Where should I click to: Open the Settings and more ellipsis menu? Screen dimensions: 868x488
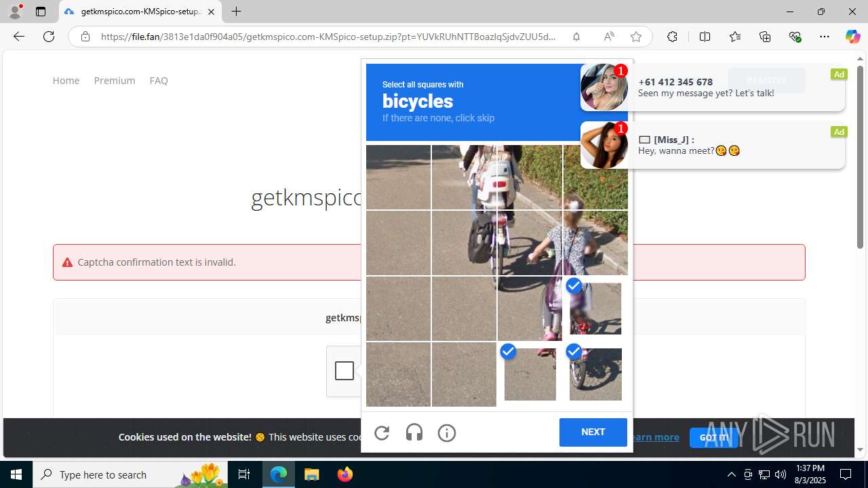[x=825, y=37]
